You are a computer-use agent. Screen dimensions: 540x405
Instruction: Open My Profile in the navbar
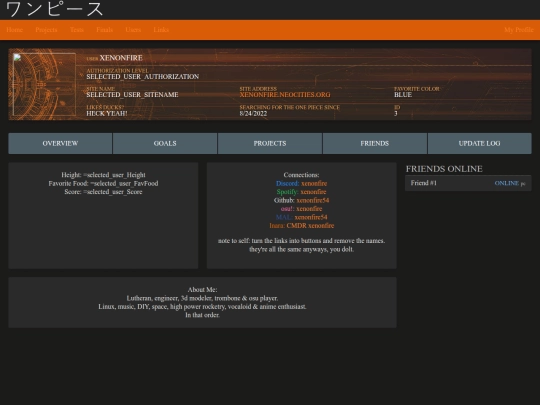point(519,30)
